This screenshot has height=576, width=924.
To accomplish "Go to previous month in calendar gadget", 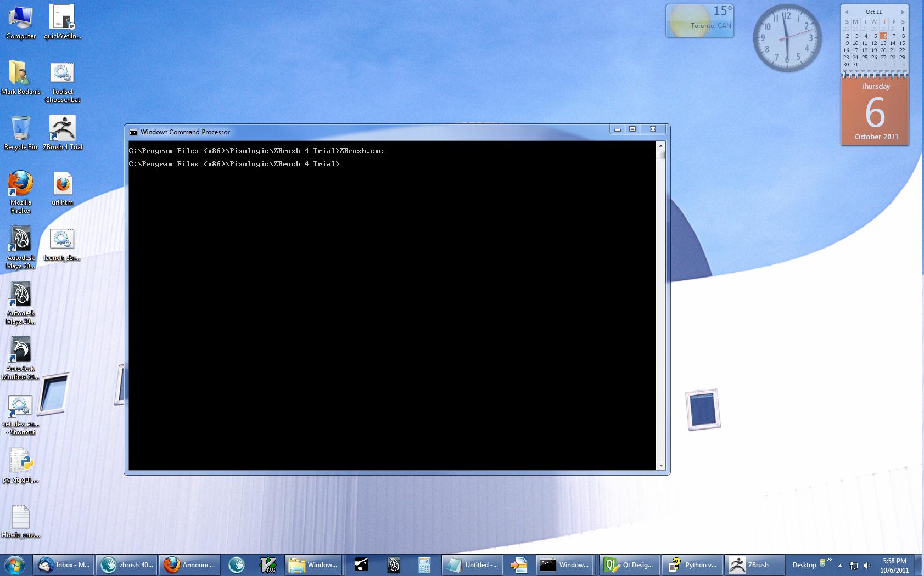I will pos(847,12).
